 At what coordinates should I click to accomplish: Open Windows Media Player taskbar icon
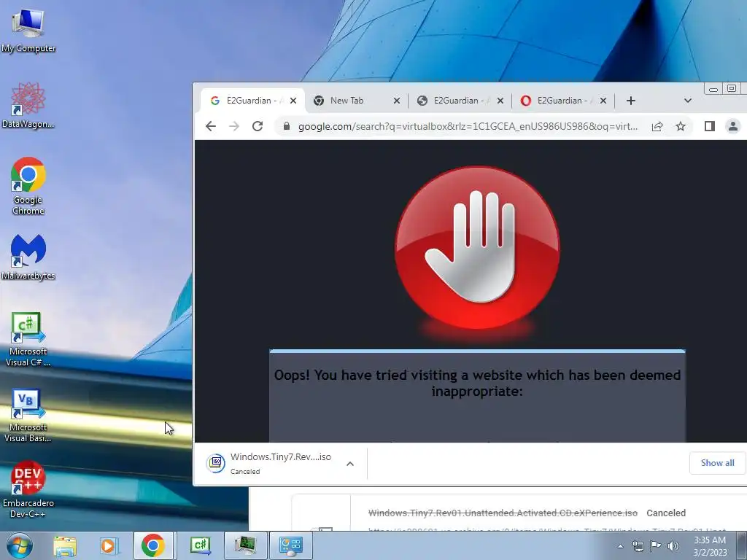[108, 545]
